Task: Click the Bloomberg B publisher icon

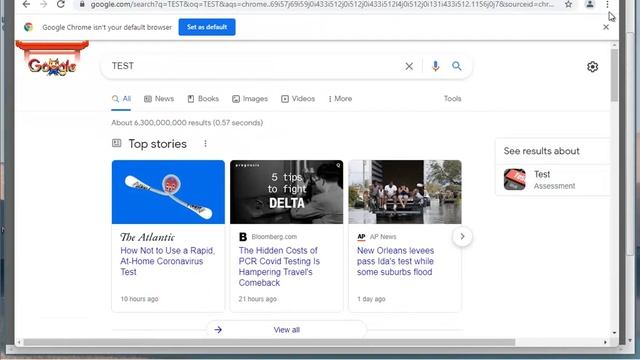Action: (x=243, y=237)
